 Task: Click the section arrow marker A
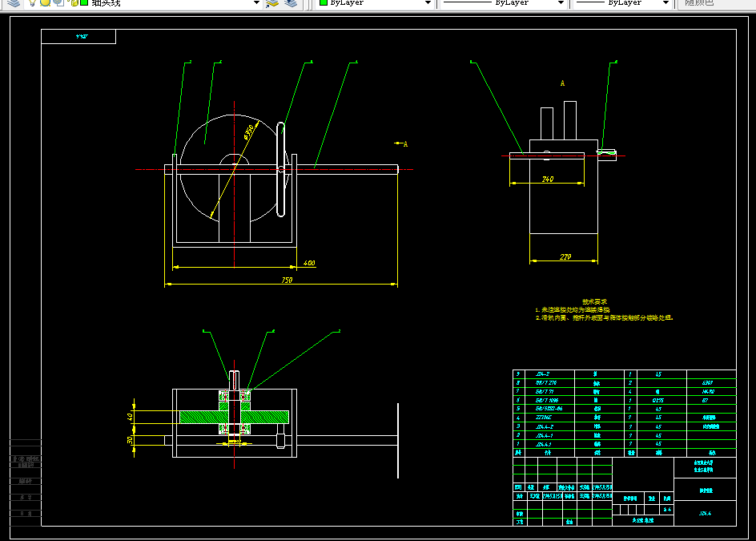click(x=401, y=143)
